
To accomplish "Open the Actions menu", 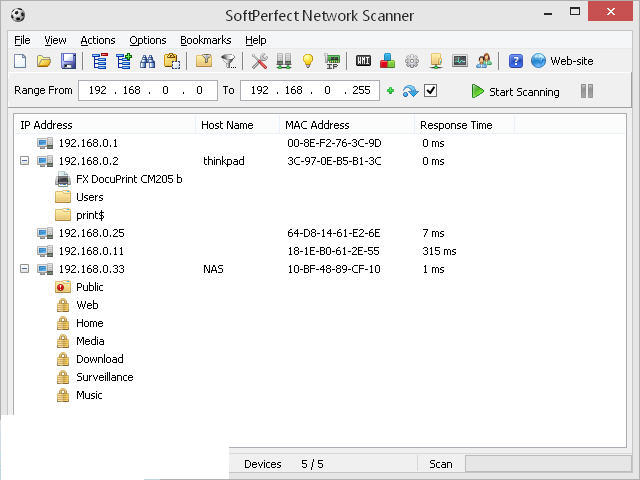I will [x=98, y=40].
